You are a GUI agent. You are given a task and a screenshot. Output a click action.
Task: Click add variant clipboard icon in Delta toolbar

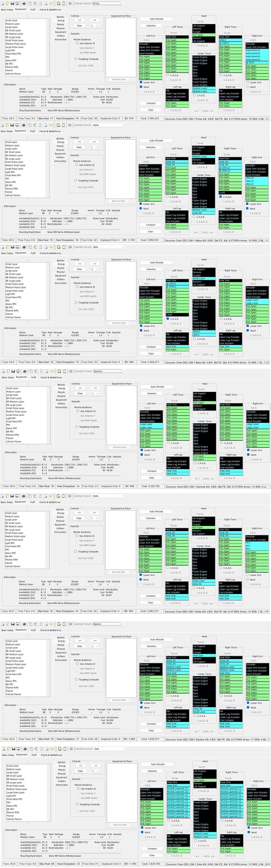pyautogui.click(x=58, y=496)
